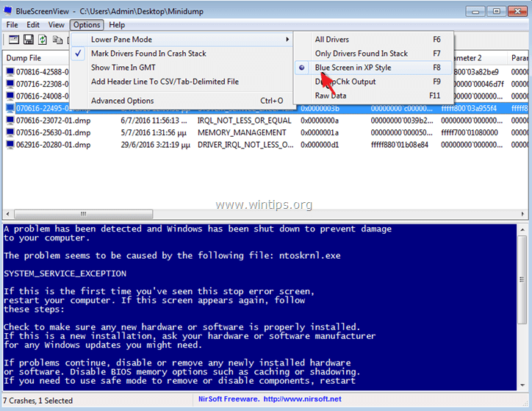Click the Advanced Options toolbar icon

[12, 39]
